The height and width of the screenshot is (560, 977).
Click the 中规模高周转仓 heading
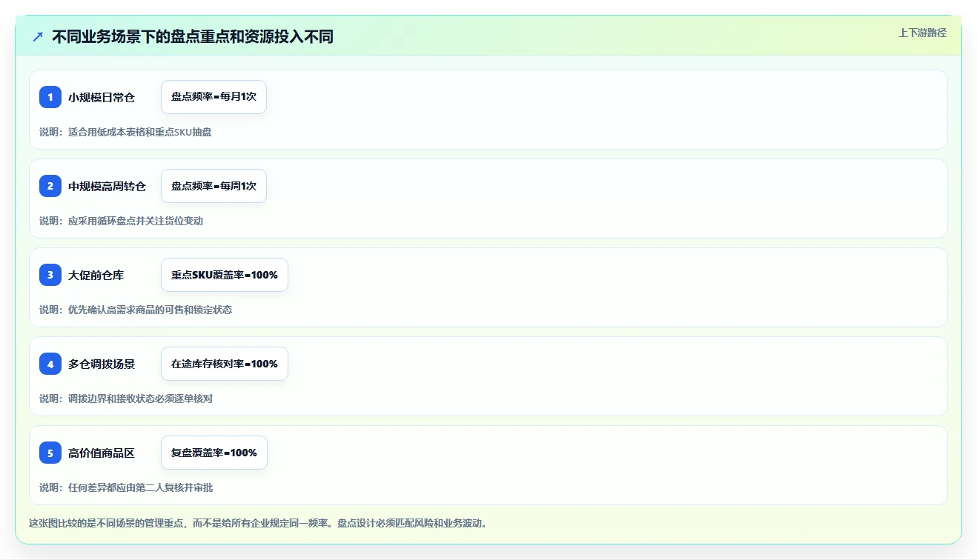[x=107, y=186]
